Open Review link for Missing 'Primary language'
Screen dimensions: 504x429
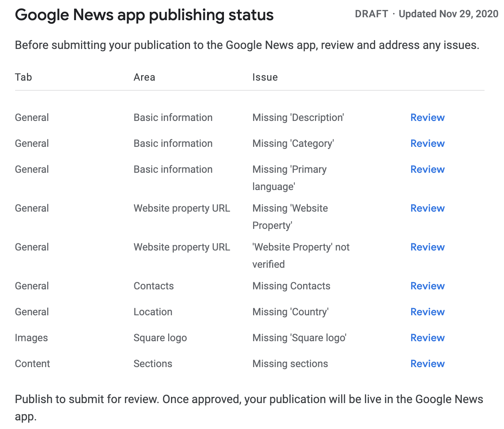click(427, 169)
